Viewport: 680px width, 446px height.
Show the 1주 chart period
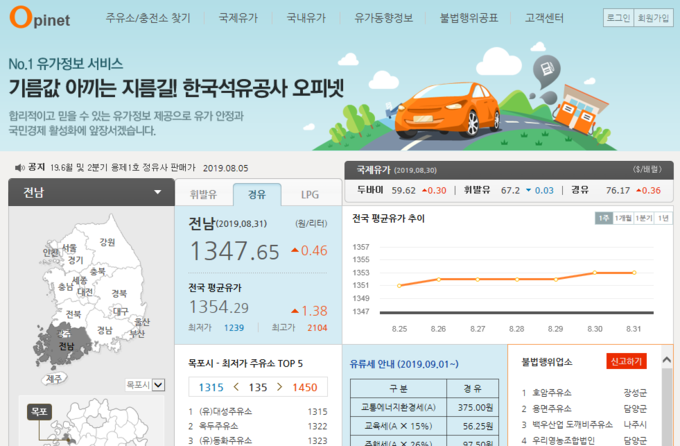pos(603,218)
